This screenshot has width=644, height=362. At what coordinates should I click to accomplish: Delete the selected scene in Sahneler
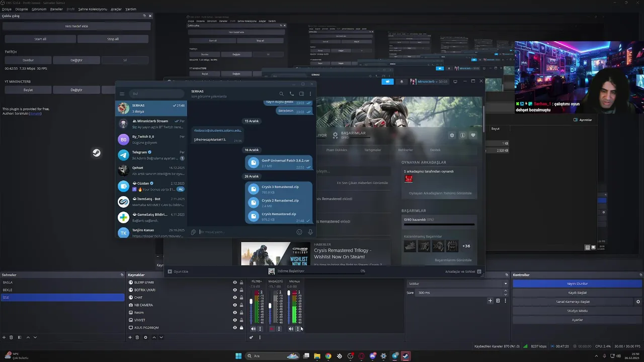pos(11,337)
